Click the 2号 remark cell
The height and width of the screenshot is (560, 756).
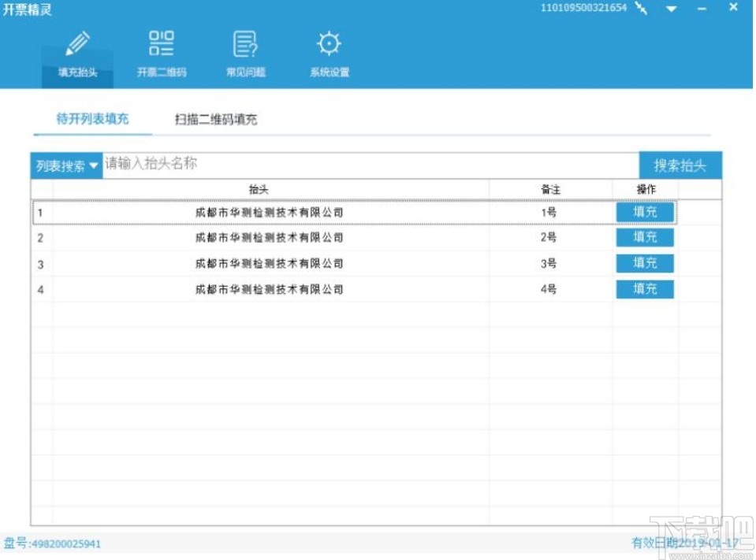[549, 237]
